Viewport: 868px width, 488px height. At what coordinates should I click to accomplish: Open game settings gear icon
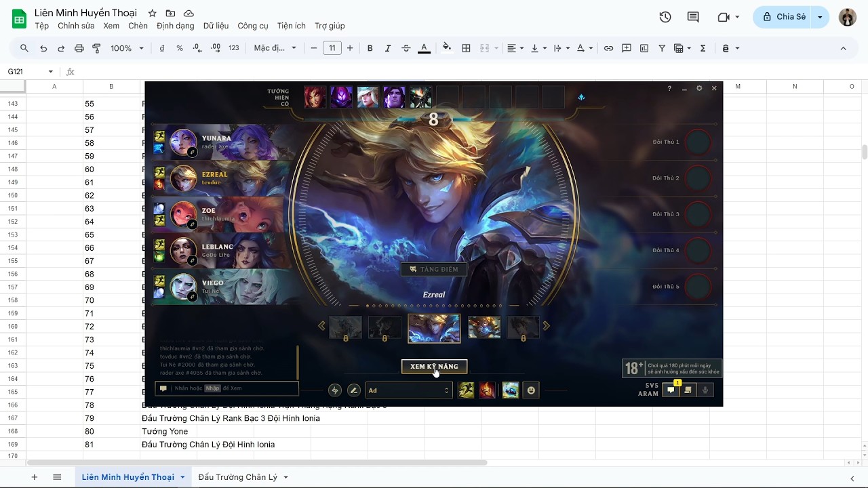[699, 88]
